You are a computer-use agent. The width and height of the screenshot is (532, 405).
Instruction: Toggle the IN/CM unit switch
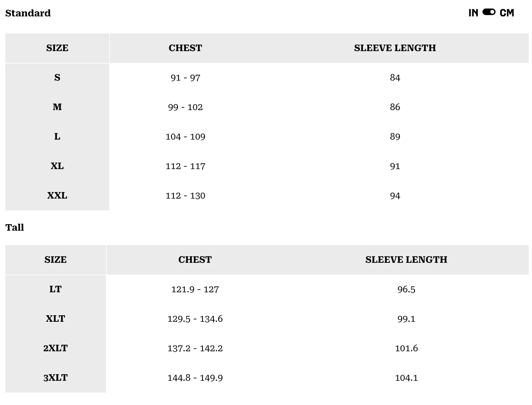click(x=489, y=12)
